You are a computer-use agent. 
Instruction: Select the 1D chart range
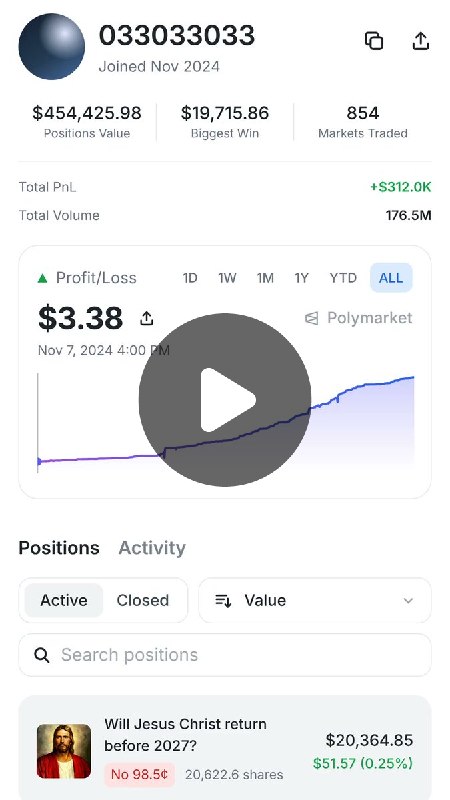coord(190,278)
